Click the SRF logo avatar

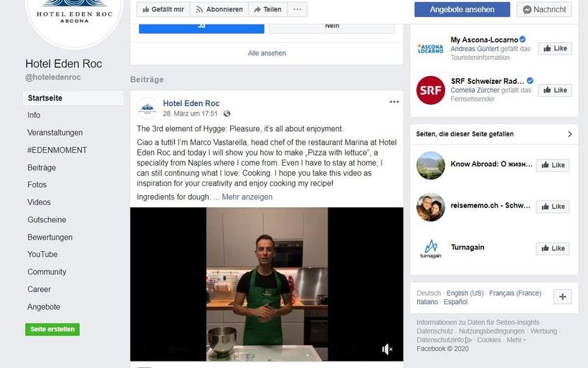point(430,90)
